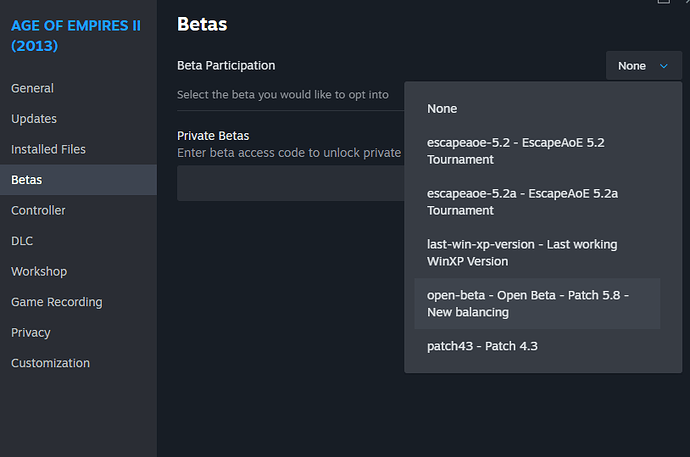Viewport: 690px width, 457px height.
Task: Go to the Updates section
Action: point(78,119)
